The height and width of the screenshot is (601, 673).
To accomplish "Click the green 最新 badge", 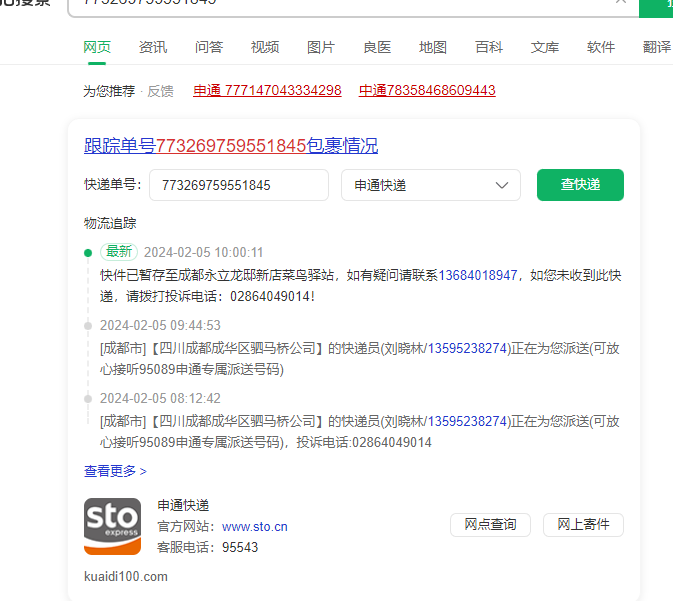I will pos(119,252).
